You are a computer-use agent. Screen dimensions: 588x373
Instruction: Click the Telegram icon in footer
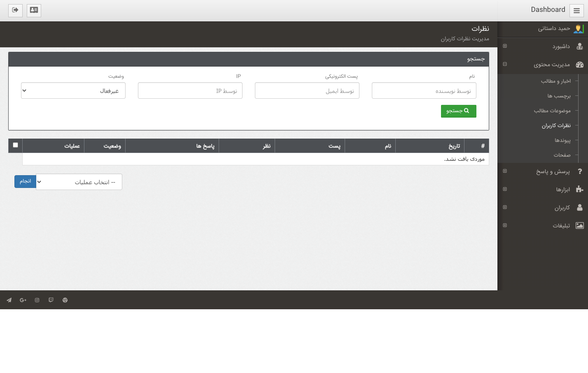[9, 300]
